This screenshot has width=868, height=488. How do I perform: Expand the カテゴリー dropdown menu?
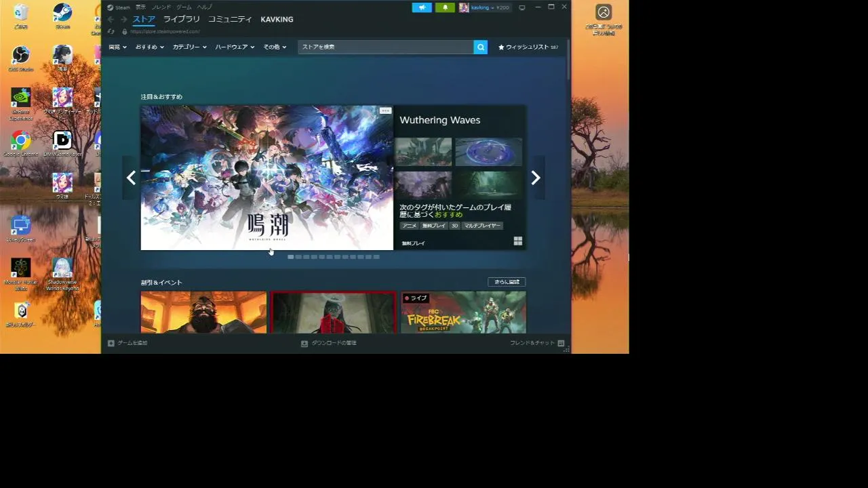click(x=189, y=47)
